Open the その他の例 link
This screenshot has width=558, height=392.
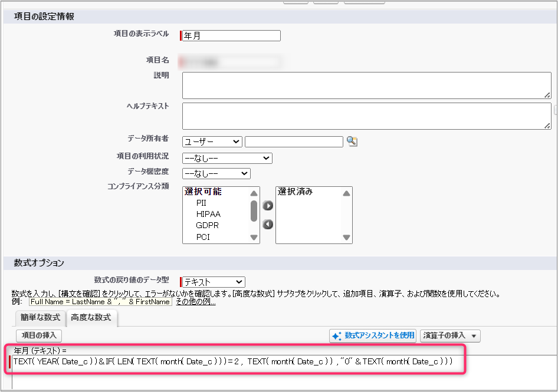click(x=196, y=302)
